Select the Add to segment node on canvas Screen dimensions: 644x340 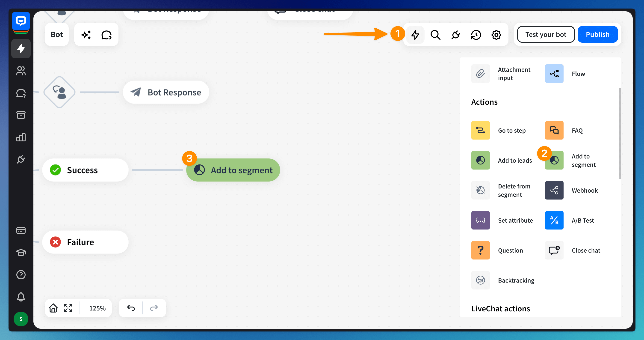pos(233,170)
